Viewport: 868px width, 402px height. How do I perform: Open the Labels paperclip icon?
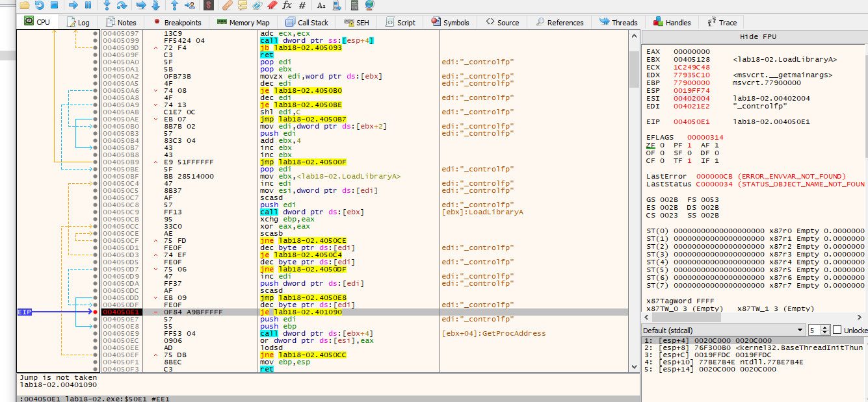pos(257,5)
